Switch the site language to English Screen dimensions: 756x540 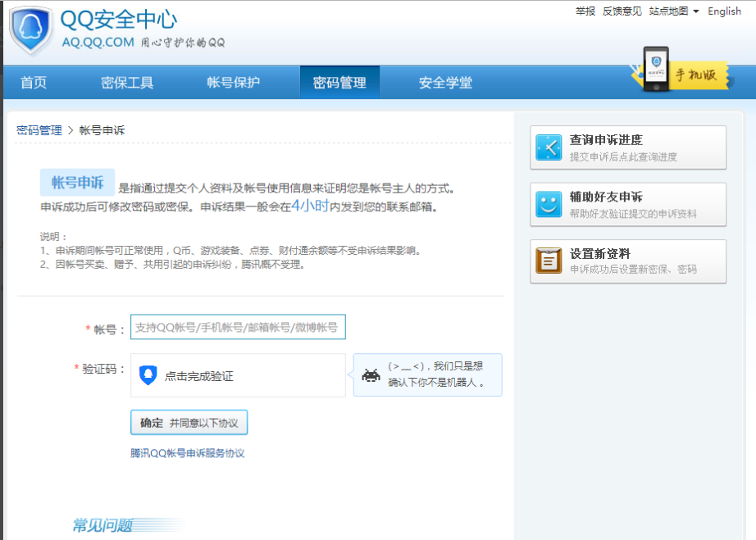pyautogui.click(x=724, y=11)
